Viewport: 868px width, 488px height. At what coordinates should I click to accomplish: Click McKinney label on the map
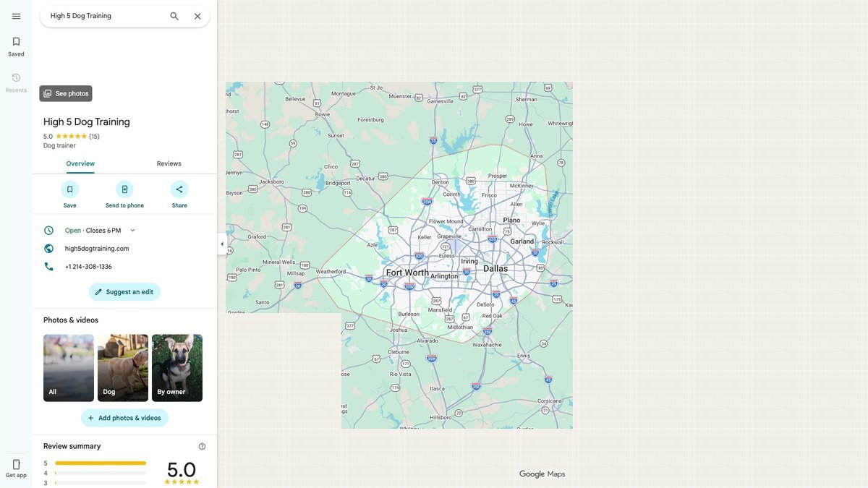(x=522, y=186)
